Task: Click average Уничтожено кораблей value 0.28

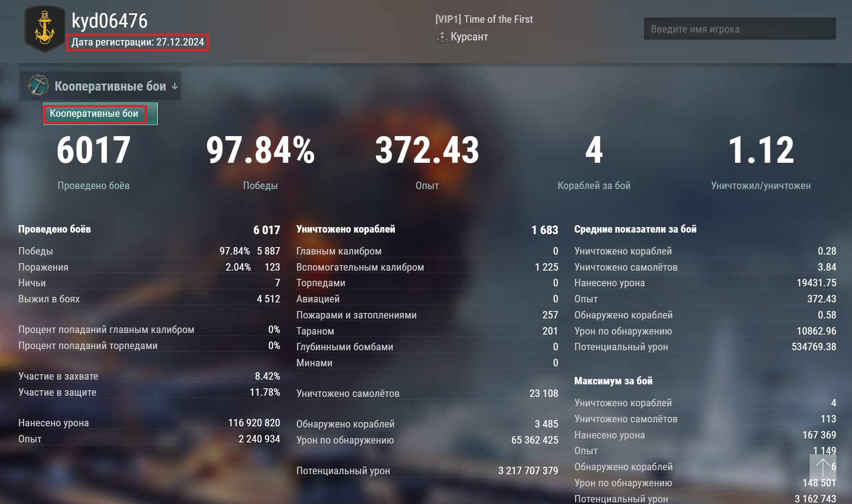Action: pos(827,251)
